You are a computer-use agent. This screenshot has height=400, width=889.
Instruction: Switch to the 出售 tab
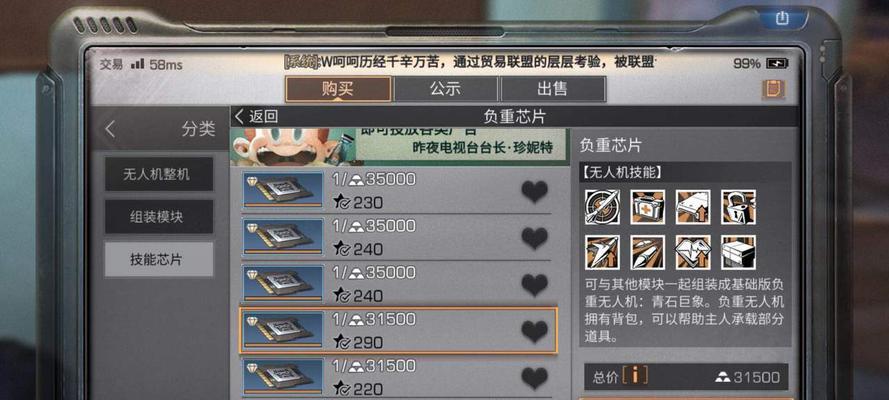pos(553,89)
